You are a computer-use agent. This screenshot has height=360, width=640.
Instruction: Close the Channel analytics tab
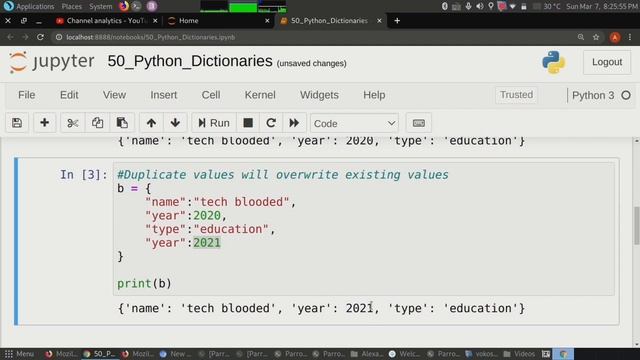[155, 20]
